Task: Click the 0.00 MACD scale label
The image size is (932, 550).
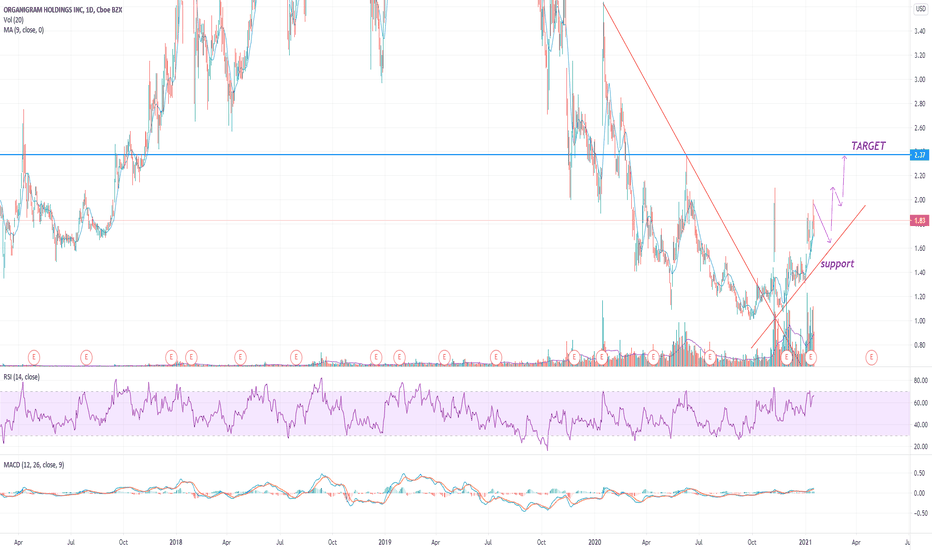Action: [920, 493]
